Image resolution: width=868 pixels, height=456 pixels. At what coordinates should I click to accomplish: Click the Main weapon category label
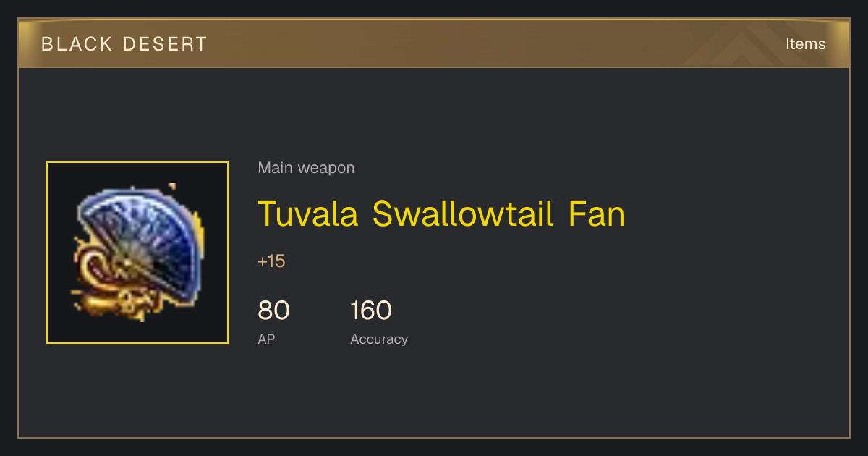[x=306, y=168]
